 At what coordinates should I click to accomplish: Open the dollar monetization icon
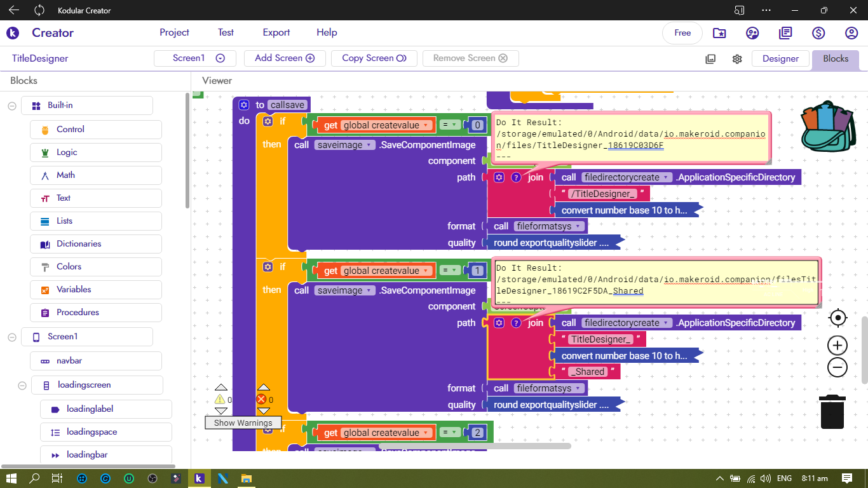tap(818, 33)
